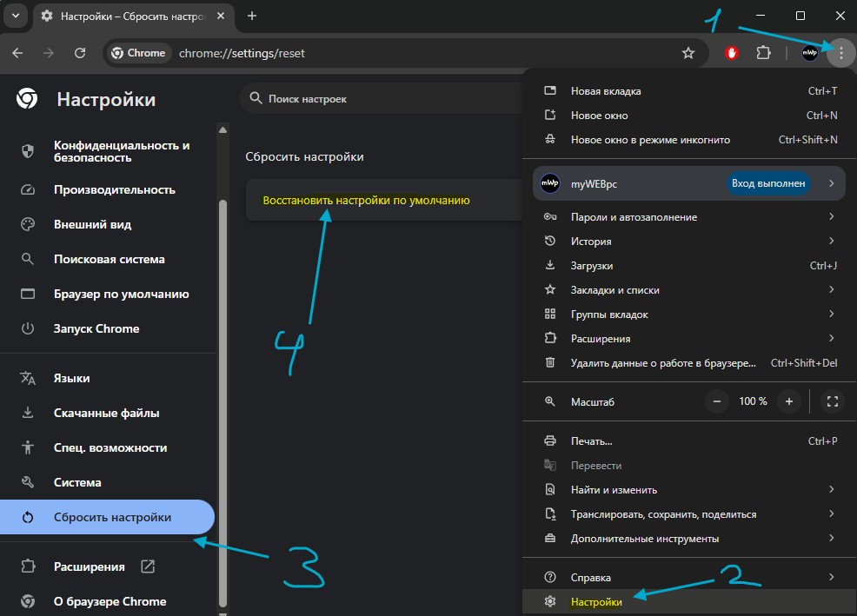Open the tab search dropdown arrow

point(16,16)
